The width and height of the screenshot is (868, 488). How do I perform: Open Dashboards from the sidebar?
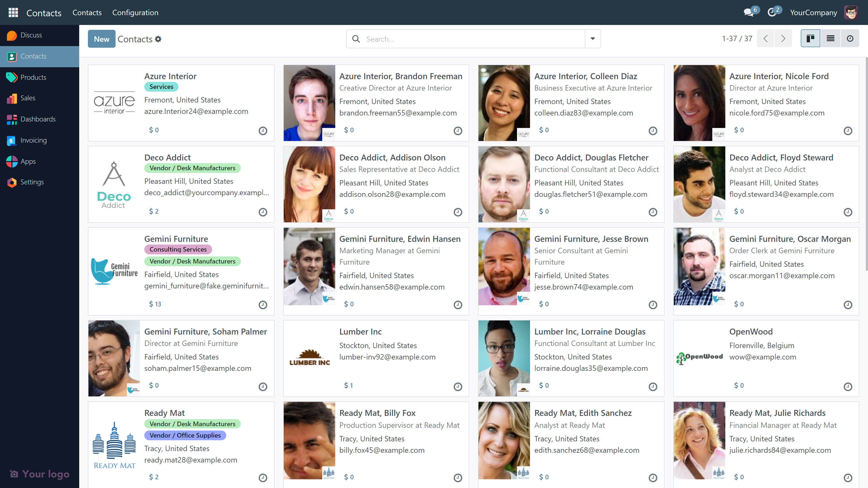click(38, 119)
